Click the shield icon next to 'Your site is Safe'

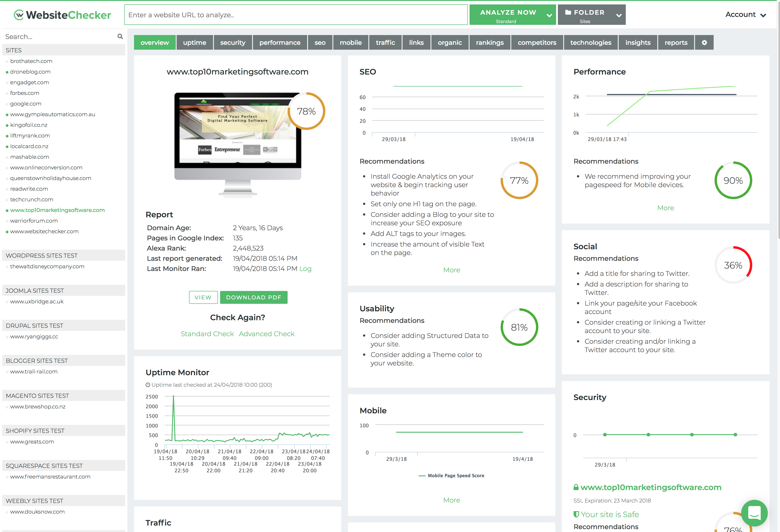577,514
